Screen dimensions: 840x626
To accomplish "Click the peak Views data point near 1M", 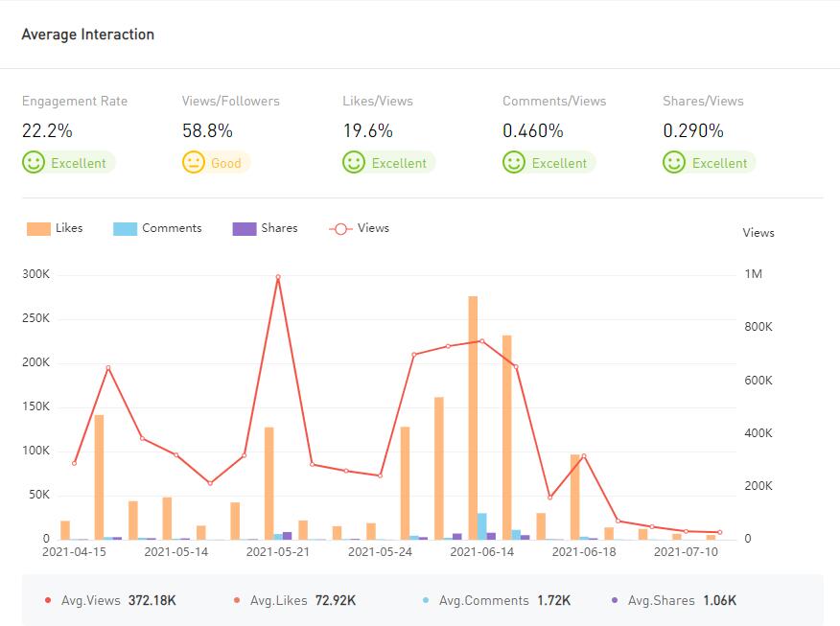I will pos(278,277).
